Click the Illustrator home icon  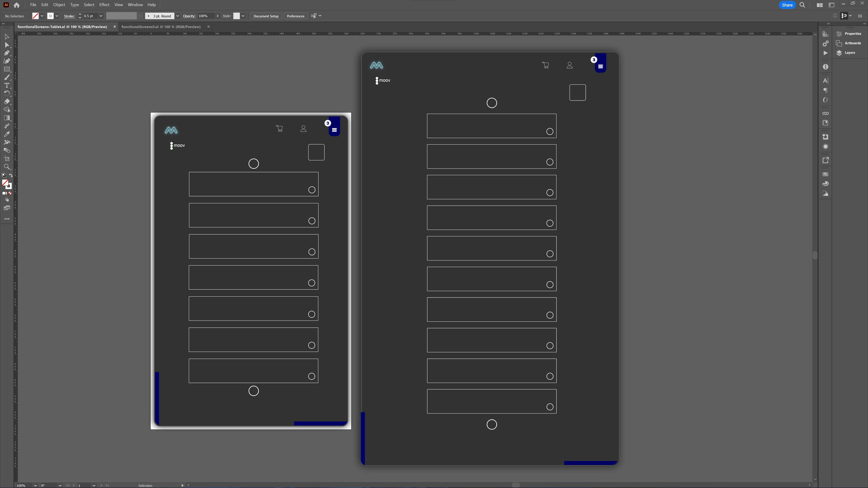[17, 5]
